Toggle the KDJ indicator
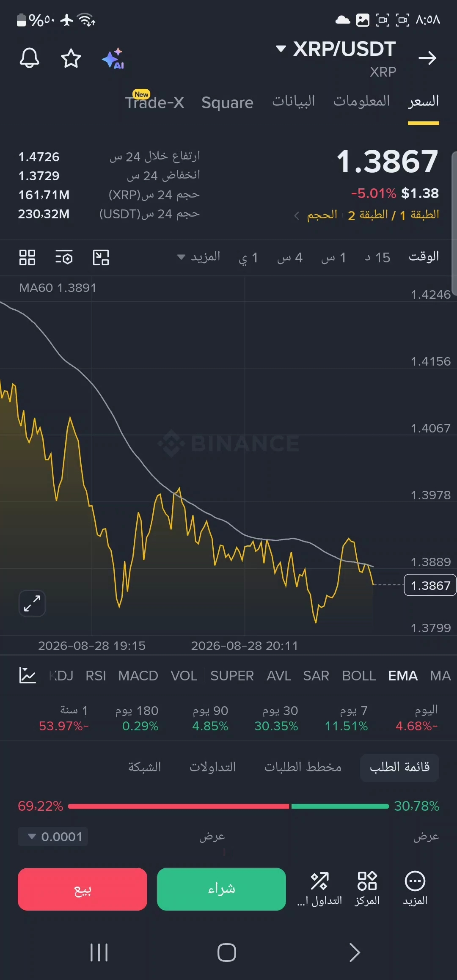Screen dimensions: 457x980 click(x=61, y=676)
